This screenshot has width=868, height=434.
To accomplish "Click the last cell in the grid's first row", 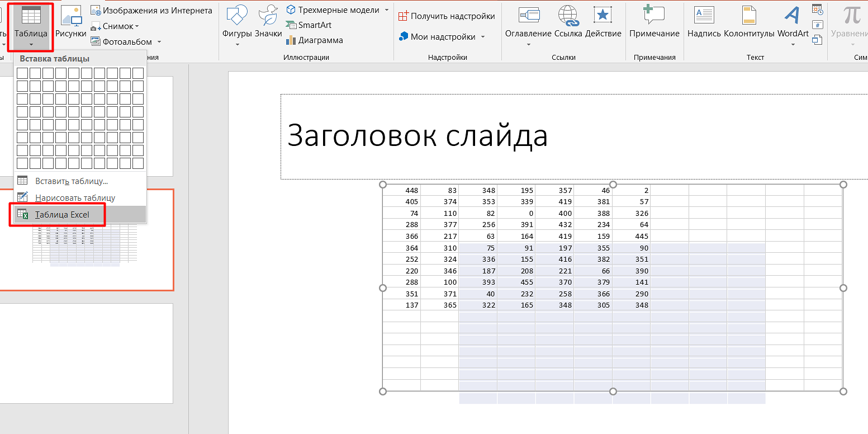I will click(x=138, y=73).
